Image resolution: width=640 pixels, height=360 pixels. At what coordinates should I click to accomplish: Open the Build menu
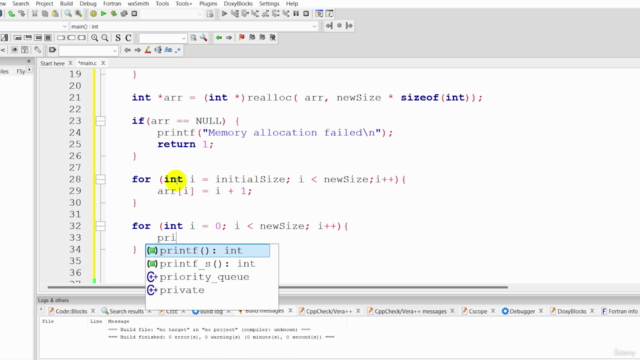tap(66, 4)
